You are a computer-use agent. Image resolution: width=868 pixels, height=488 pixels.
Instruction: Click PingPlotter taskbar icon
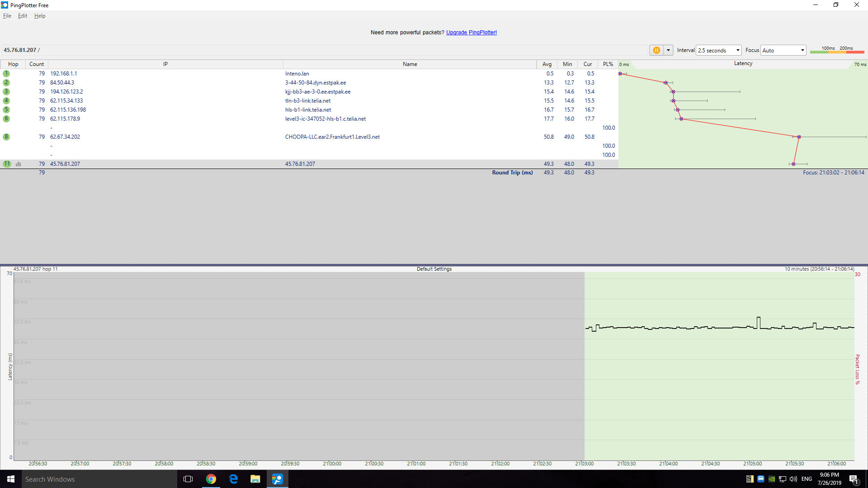pos(278,479)
